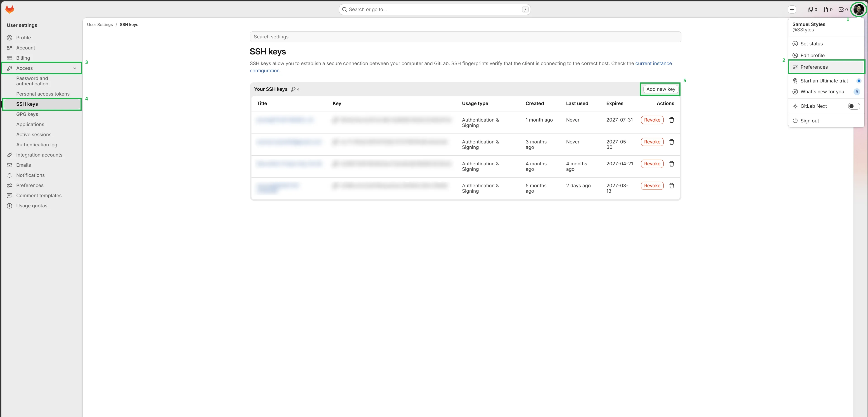The image size is (868, 417).
Task: Click the user avatar in top bar
Action: coord(859,9)
